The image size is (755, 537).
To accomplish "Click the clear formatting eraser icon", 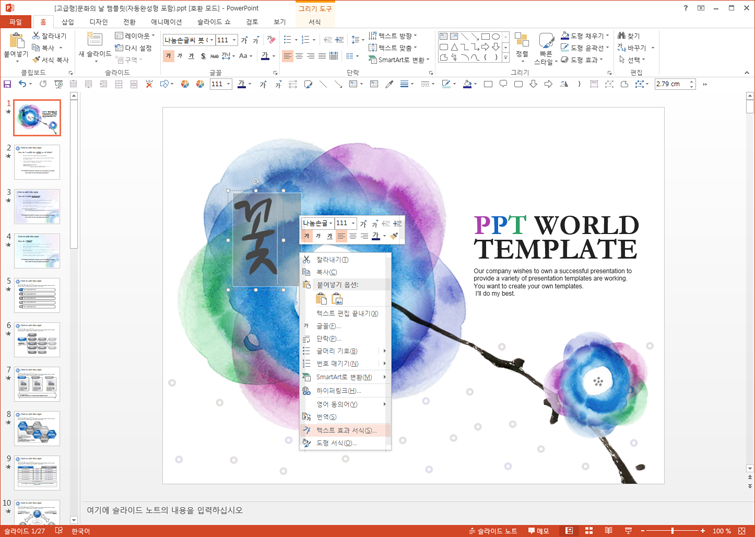I will click(272, 40).
